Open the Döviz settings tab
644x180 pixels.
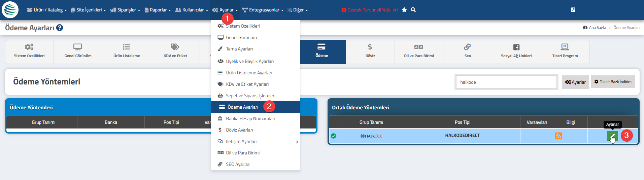(x=370, y=51)
